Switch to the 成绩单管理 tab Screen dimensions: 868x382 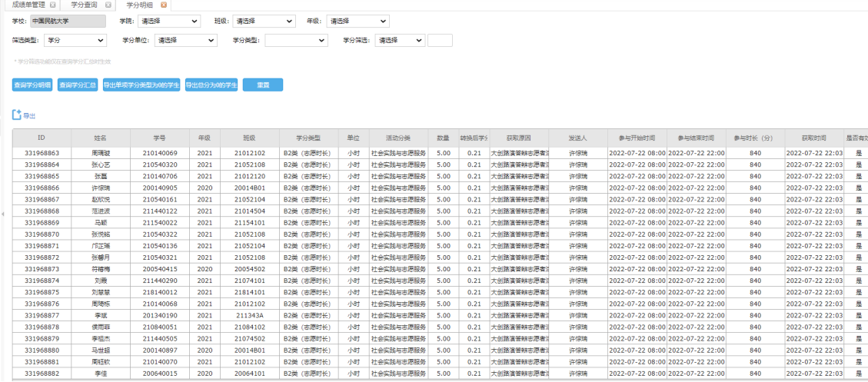tap(28, 5)
